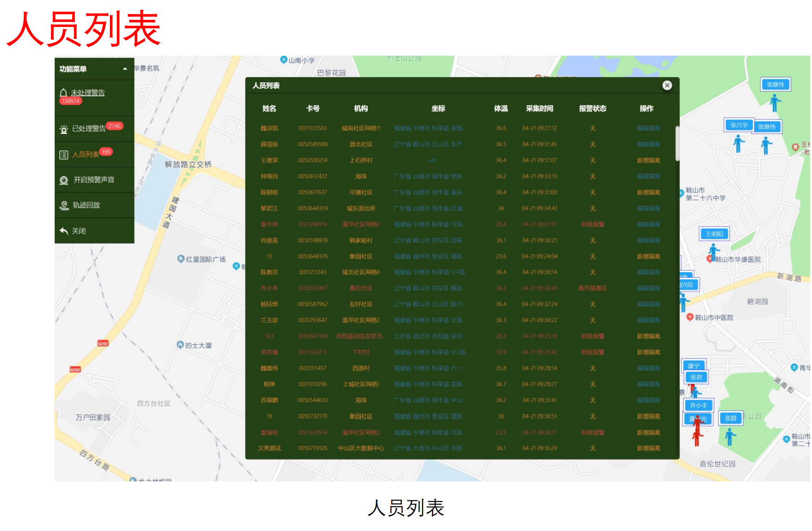Close the 人员列表 dialog with X
This screenshot has height=531, width=812.
pos(667,85)
